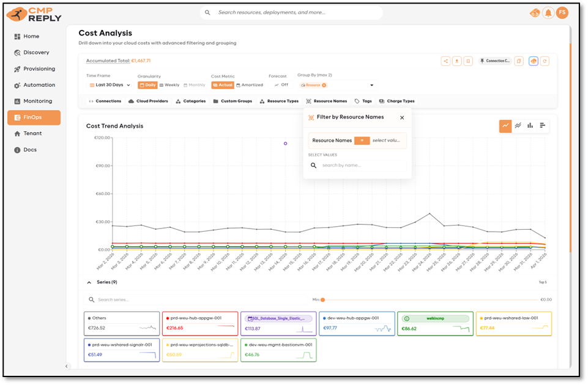The image size is (588, 385).
Task: Switch to the bar chart view
Action: [x=530, y=126]
